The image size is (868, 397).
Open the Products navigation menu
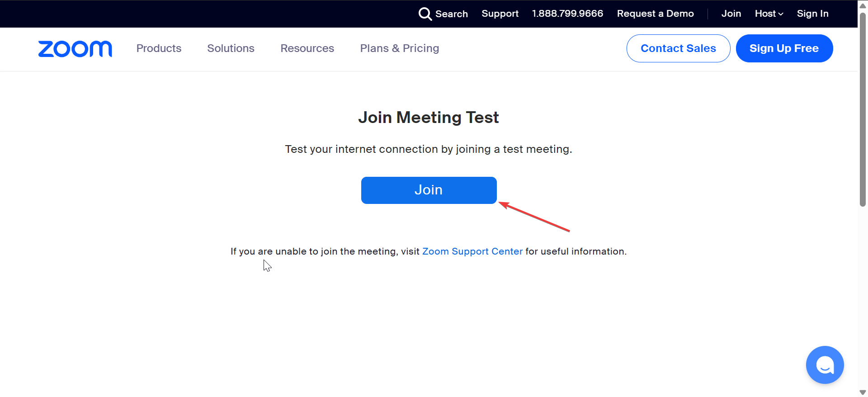click(x=159, y=48)
